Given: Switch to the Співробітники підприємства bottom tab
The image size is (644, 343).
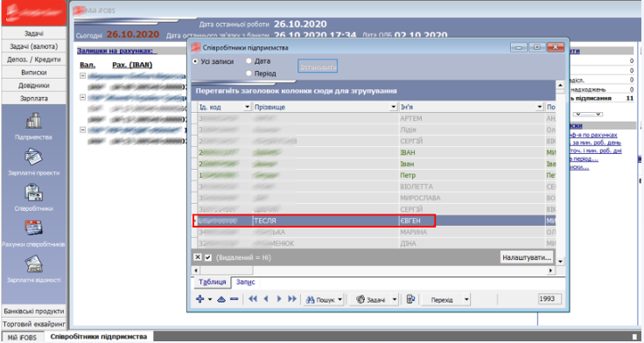Looking at the screenshot, I should 98,336.
